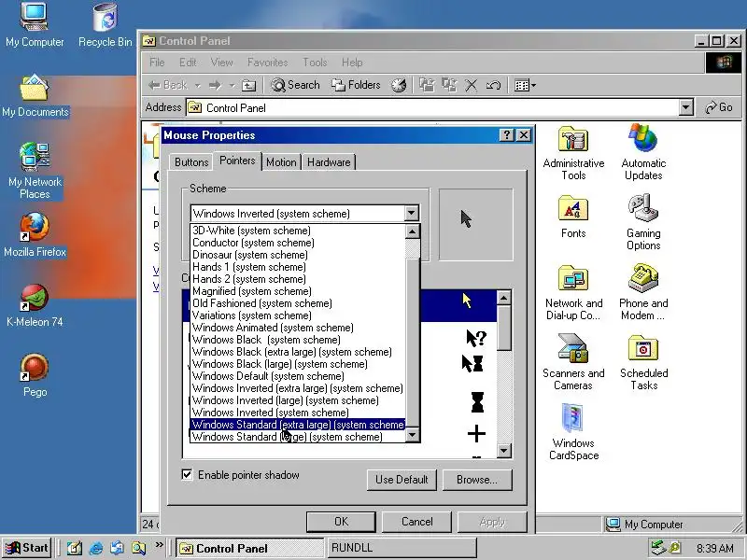Select My Documents desktop icon

coord(35,95)
